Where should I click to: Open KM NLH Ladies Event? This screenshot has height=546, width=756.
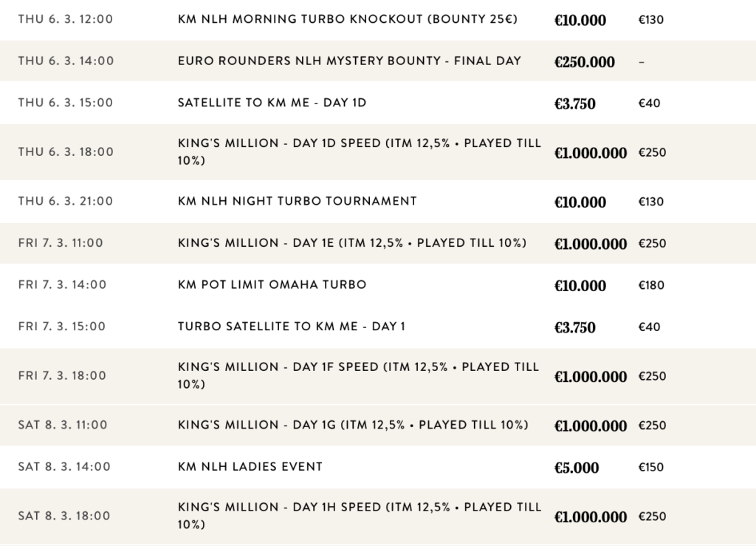(x=250, y=467)
